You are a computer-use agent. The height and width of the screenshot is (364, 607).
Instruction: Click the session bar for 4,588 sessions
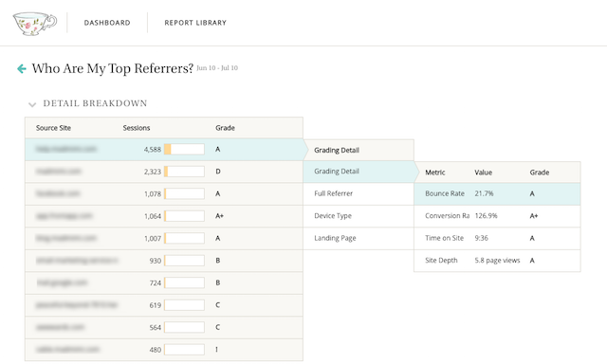(184, 150)
